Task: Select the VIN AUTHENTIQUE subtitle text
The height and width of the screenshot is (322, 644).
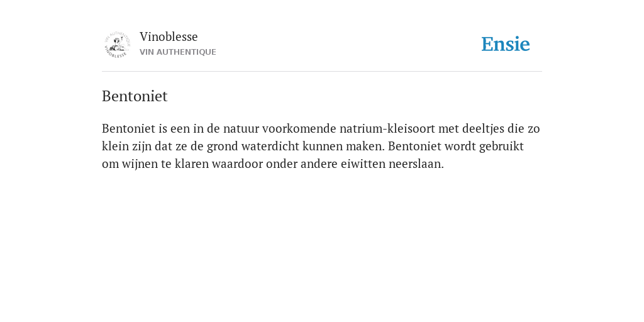Action: point(178,52)
